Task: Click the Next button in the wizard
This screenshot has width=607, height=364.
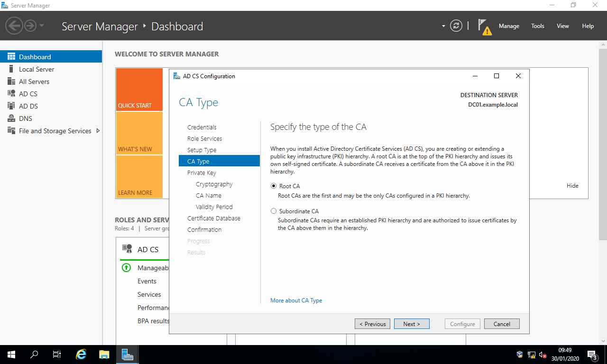Action: [411, 324]
